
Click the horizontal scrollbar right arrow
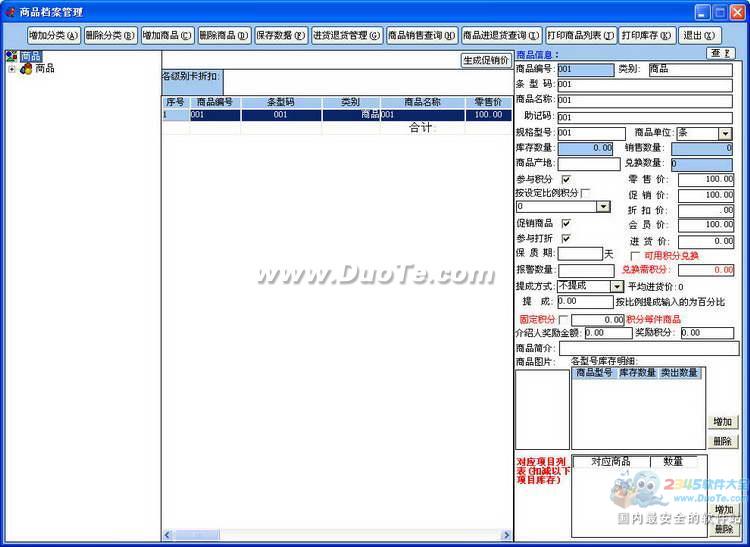[x=507, y=535]
